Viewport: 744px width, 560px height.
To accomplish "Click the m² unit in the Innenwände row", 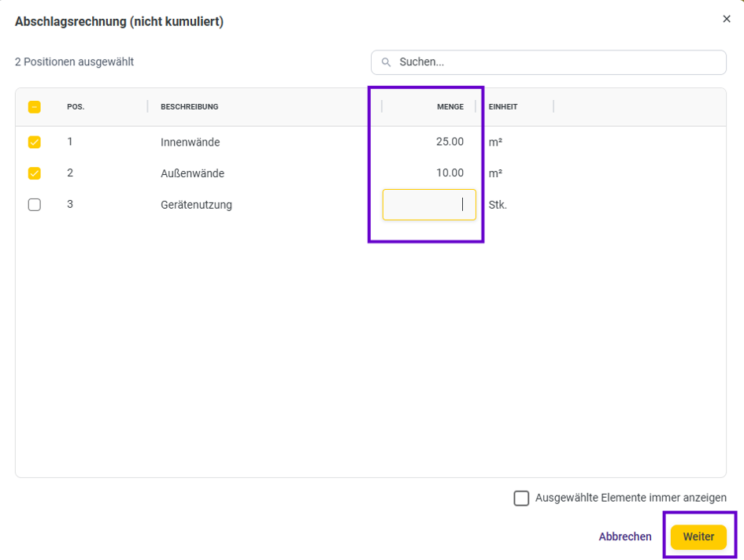I will (x=495, y=143).
